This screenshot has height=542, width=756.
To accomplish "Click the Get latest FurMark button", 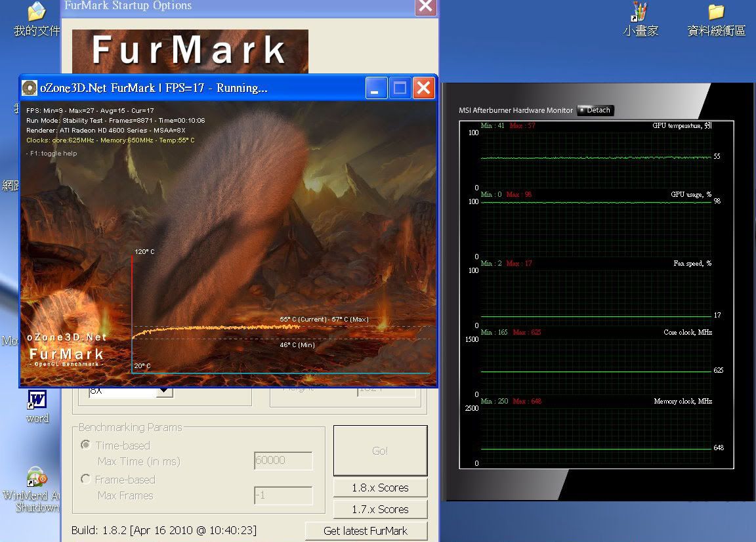I will [x=366, y=531].
